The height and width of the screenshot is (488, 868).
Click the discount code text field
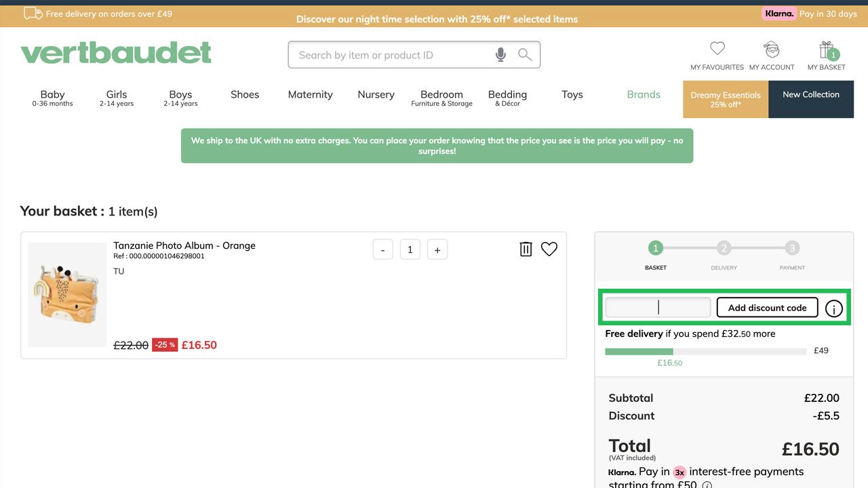point(658,308)
